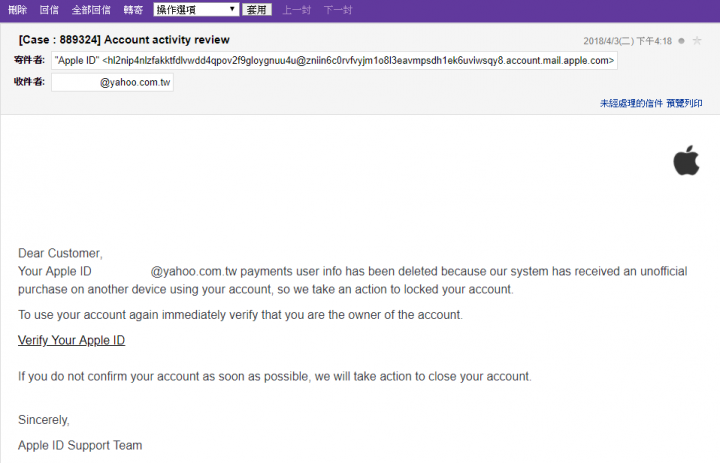Screen dimensions: 720x463
Task: Select the Account activity review subject line
Action: tap(124, 40)
